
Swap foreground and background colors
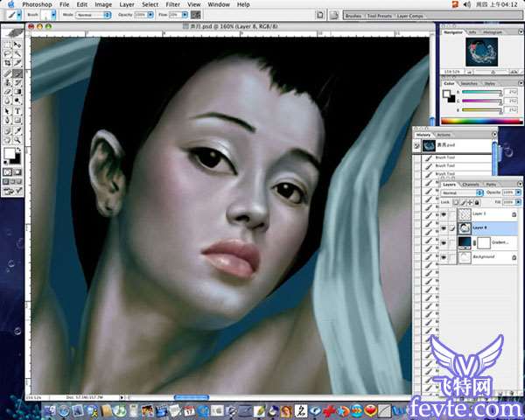pos(18,150)
